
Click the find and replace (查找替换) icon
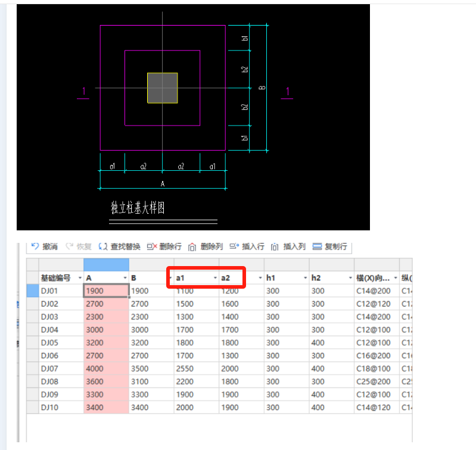pos(103,246)
